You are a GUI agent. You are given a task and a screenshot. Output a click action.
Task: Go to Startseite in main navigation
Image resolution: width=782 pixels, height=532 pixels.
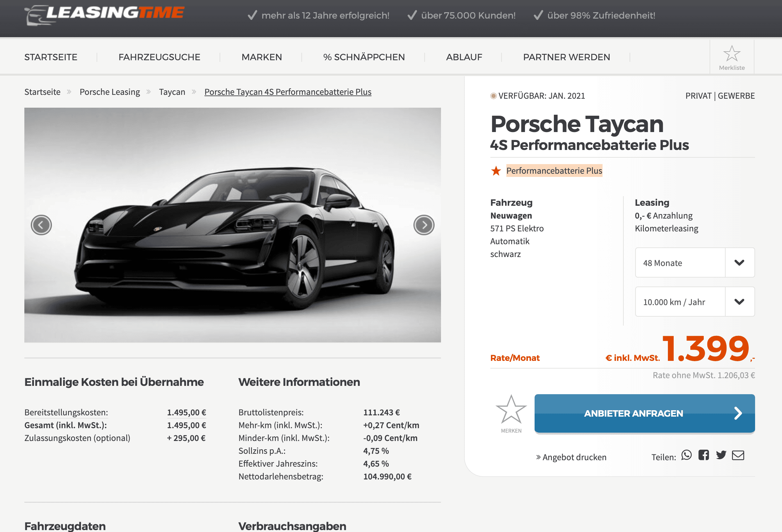tap(51, 57)
